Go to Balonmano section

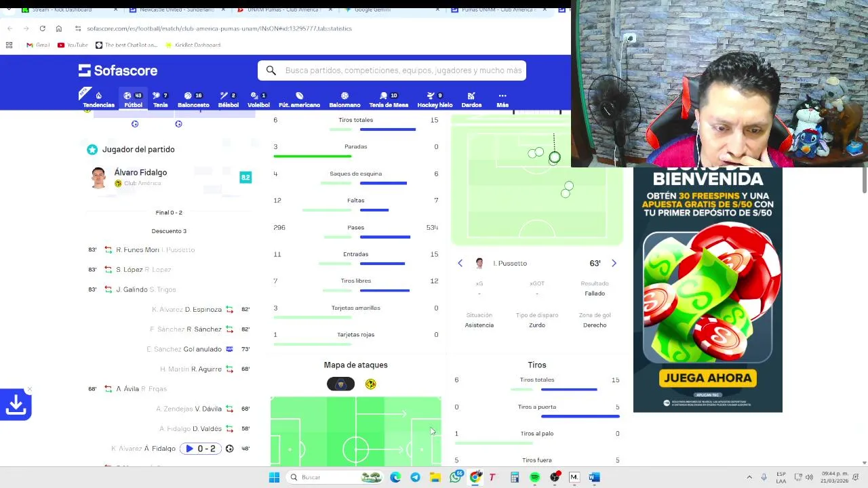pos(344,100)
